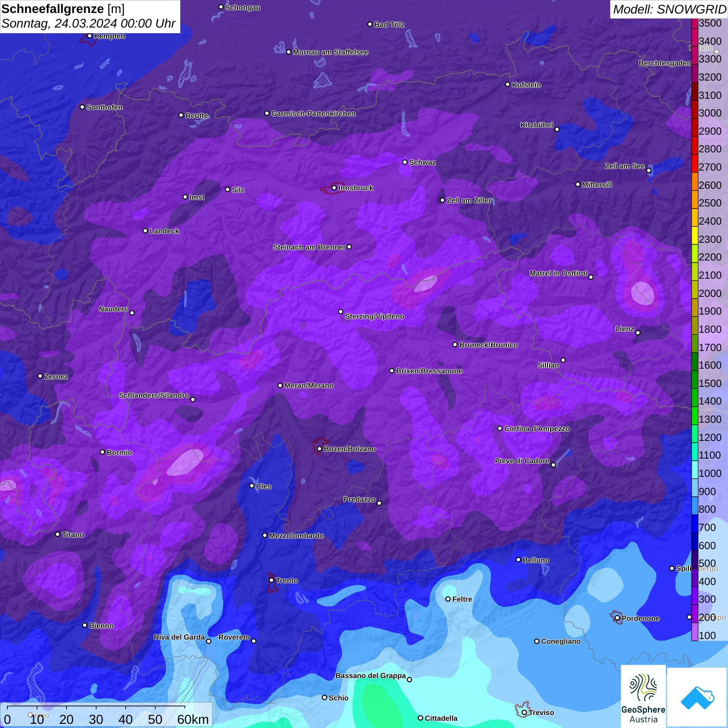Click the 2300 m yellow legend swatch
This screenshot has height=728, width=728.
pos(695,236)
